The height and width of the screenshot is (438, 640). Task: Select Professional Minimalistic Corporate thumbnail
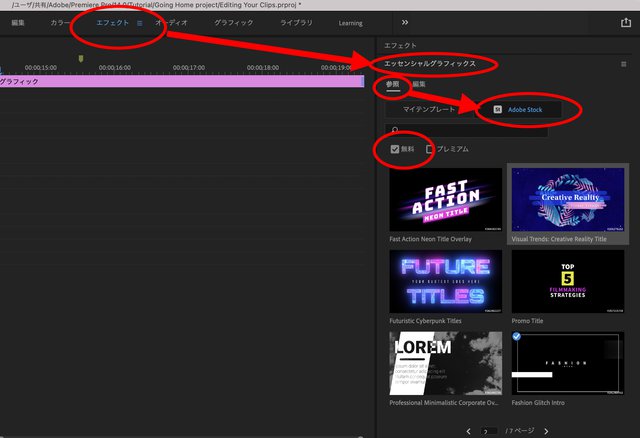[446, 363]
